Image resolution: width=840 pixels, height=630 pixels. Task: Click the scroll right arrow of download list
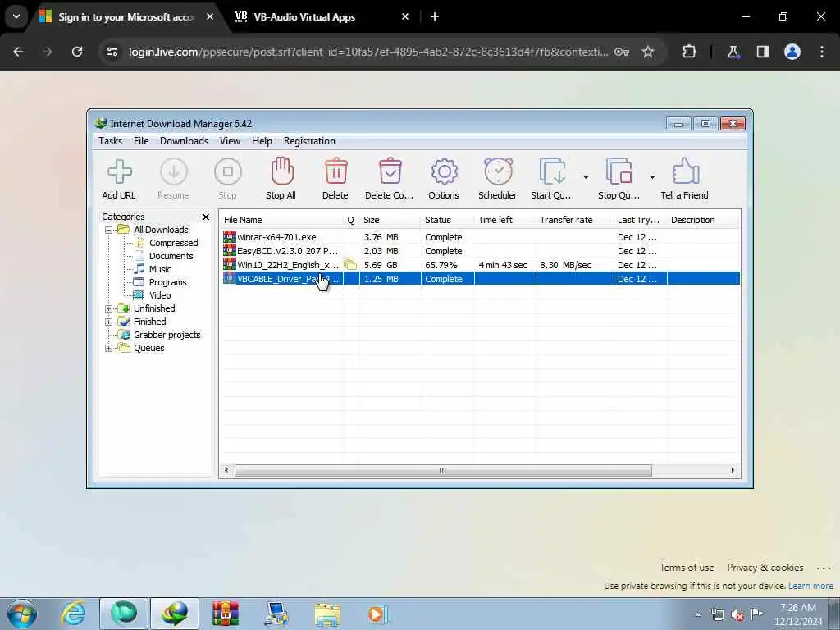coord(733,470)
